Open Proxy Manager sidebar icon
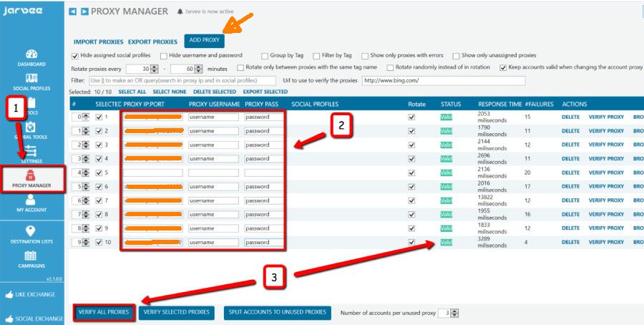 [x=31, y=175]
